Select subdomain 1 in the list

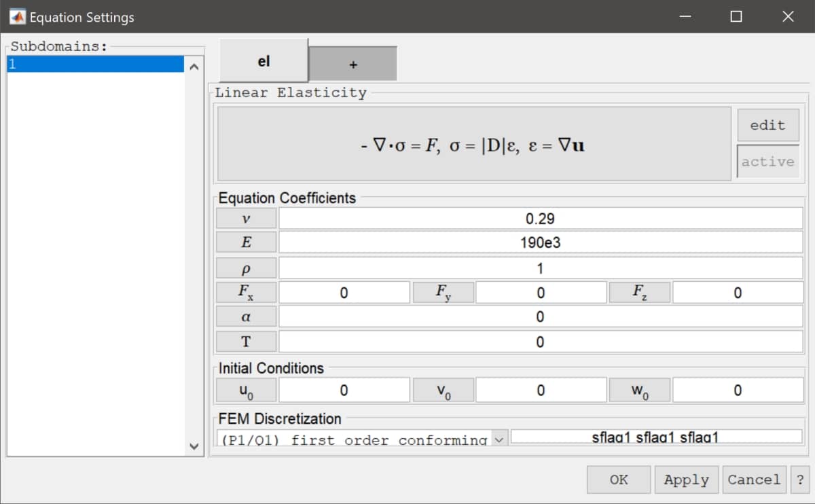(x=95, y=64)
